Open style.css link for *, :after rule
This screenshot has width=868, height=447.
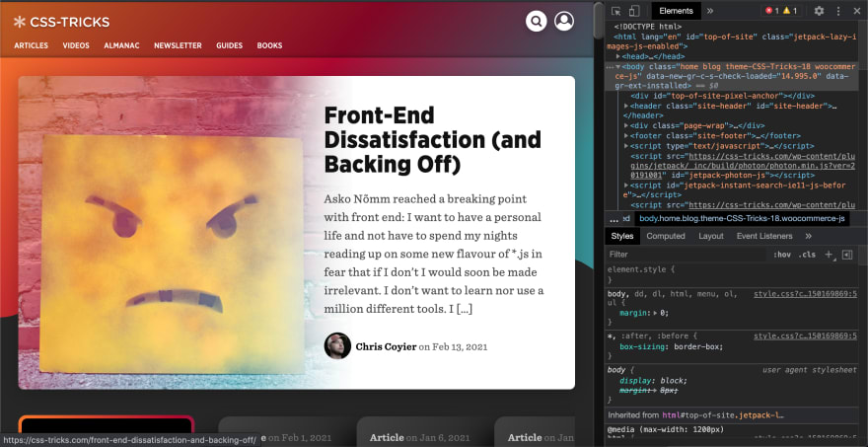point(805,335)
